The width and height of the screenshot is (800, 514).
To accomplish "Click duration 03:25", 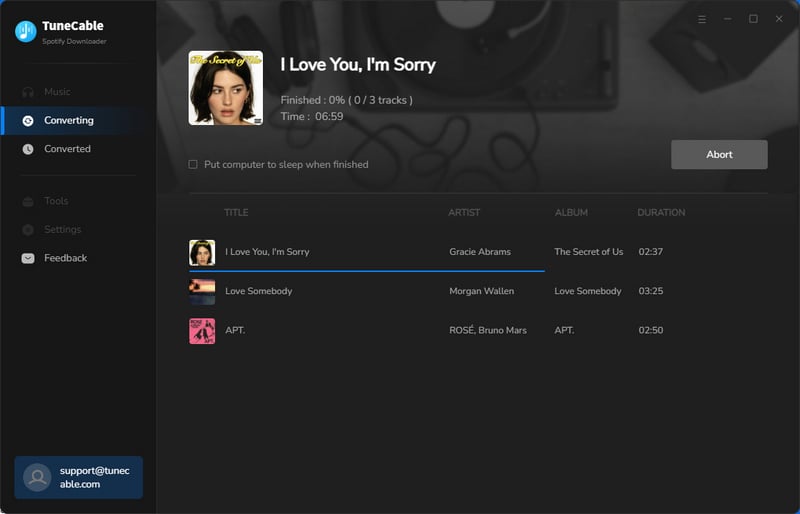I will (651, 291).
